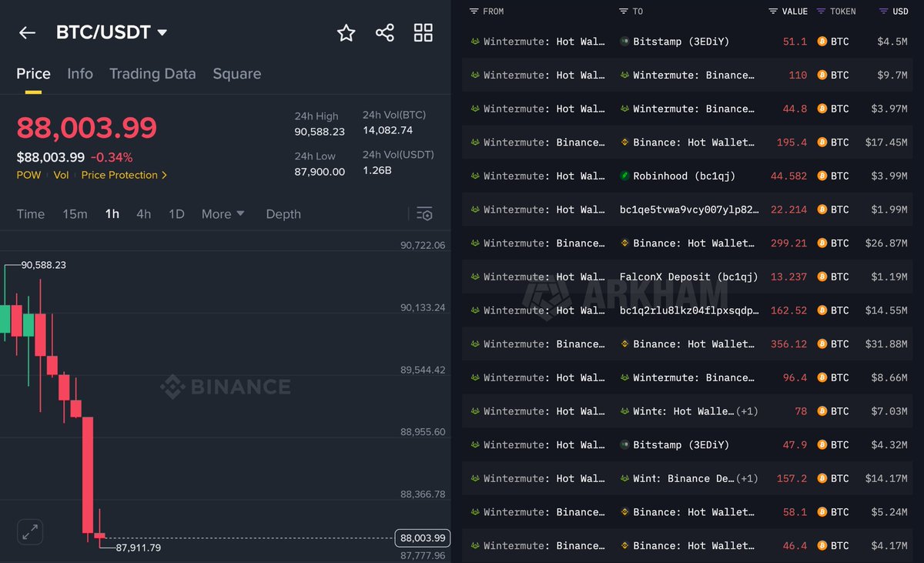Click the large red candle on the chart
The height and width of the screenshot is (563, 924).
coord(88,475)
